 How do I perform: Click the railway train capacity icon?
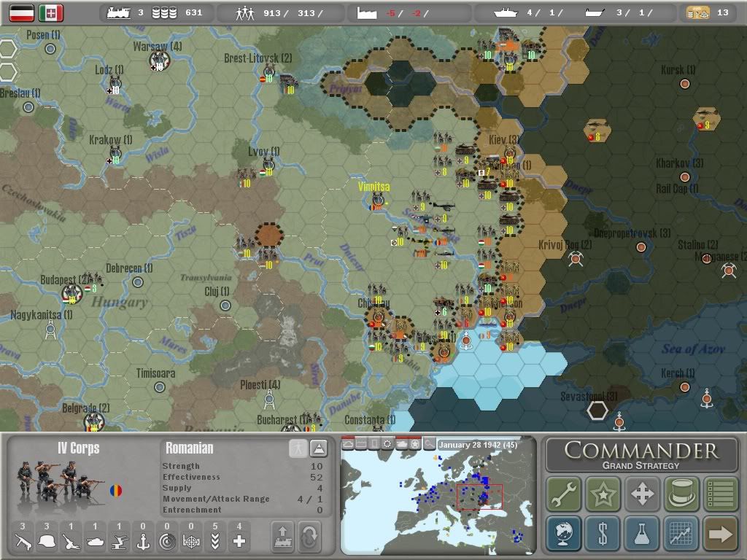119,13
